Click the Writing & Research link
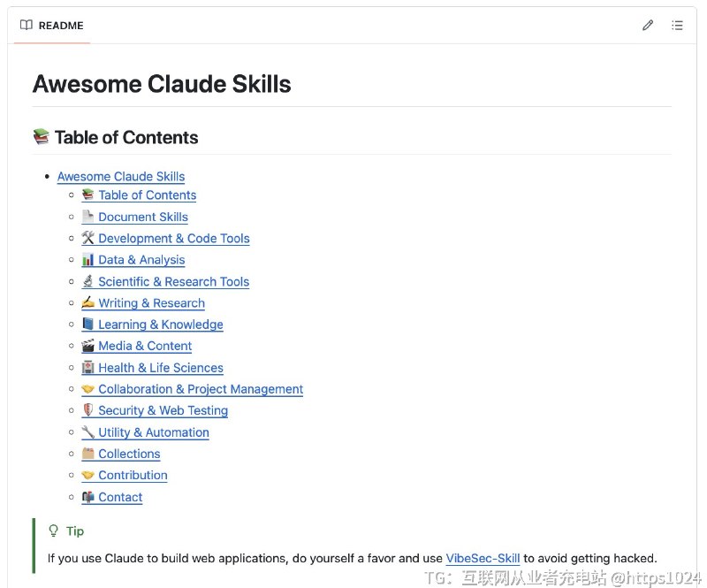 pos(151,303)
